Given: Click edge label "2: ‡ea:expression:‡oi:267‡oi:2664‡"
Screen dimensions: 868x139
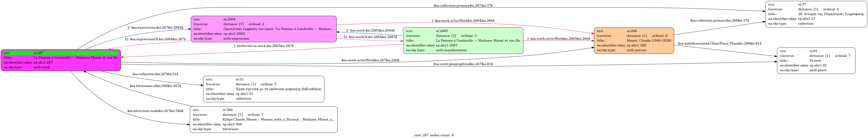Looking at the screenshot, I should tap(155, 28).
